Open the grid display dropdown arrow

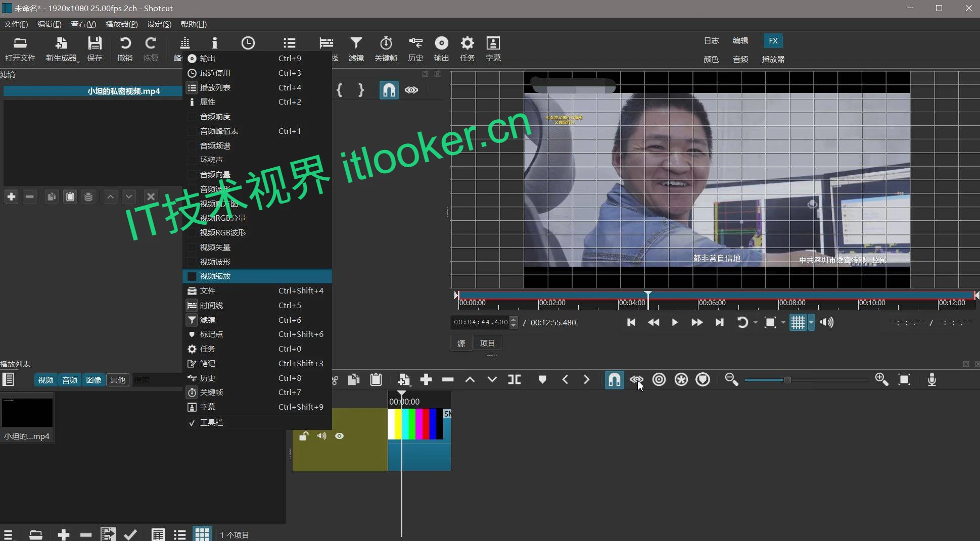(x=811, y=322)
